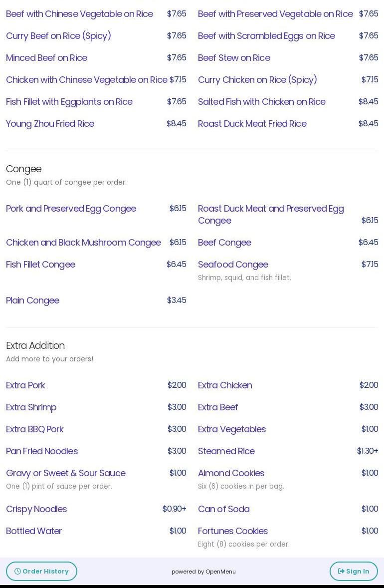The height and width of the screenshot is (588, 384).
Task: Select Curry Beef on Rice (Spicy)
Action: click(x=58, y=35)
